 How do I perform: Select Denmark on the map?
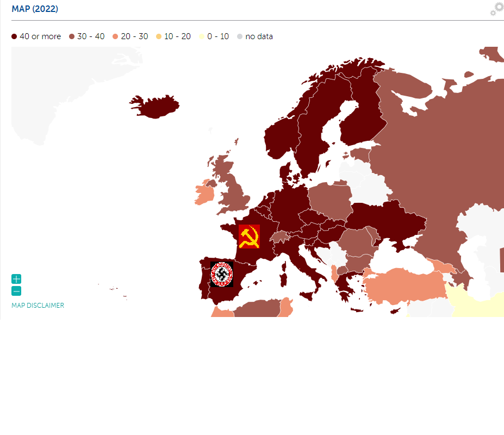[x=285, y=173]
